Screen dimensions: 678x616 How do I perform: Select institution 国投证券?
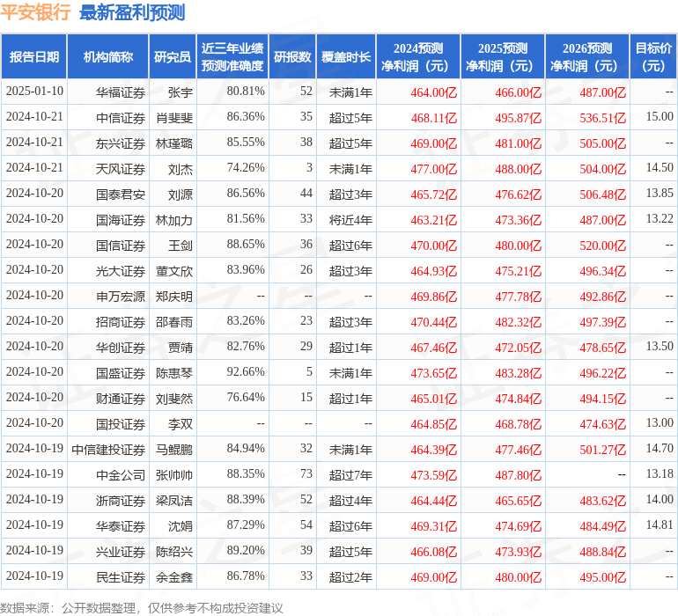pos(121,423)
